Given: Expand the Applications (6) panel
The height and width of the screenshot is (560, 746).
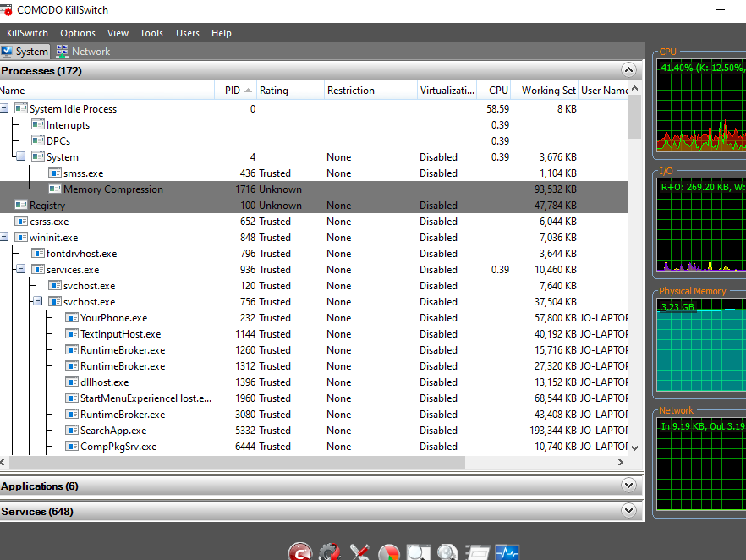Looking at the screenshot, I should [x=628, y=486].
